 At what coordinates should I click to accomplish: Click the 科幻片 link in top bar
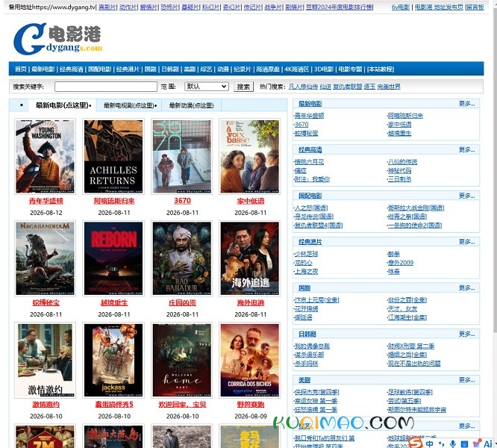pos(210,7)
